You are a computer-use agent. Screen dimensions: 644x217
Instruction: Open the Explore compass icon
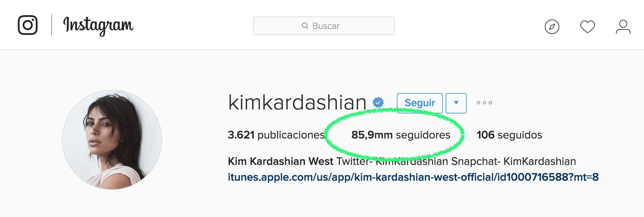(x=552, y=27)
